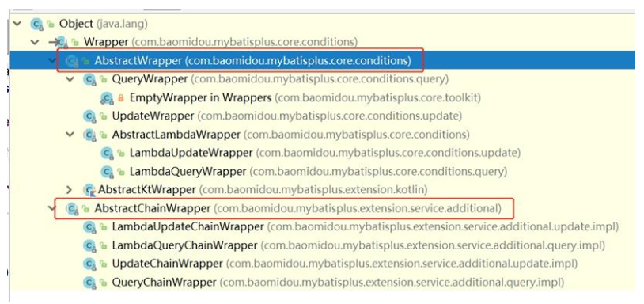The width and height of the screenshot is (644, 304).
Task: Click the green visibility icon beside LambdaQueryWrapper
Action: 121,171
